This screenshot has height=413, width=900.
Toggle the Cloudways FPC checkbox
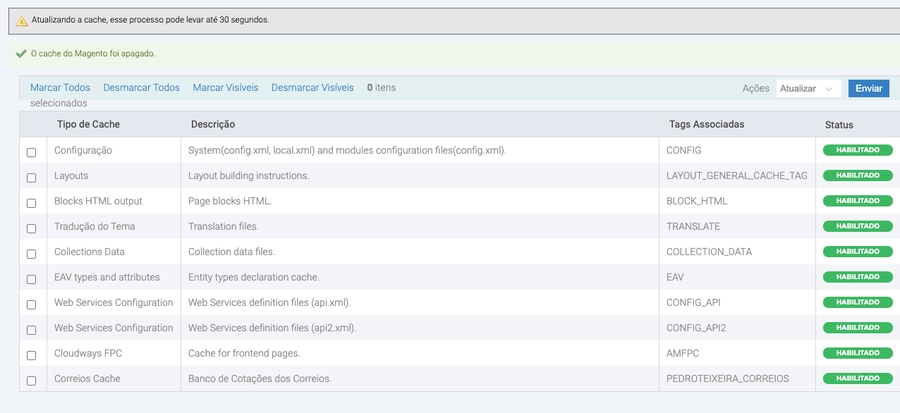31,354
